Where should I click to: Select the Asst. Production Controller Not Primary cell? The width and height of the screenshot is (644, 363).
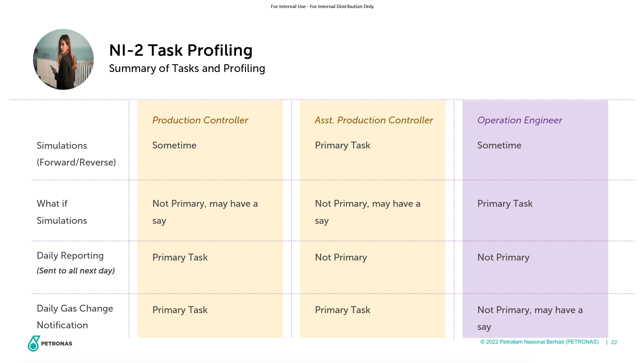[x=341, y=257]
